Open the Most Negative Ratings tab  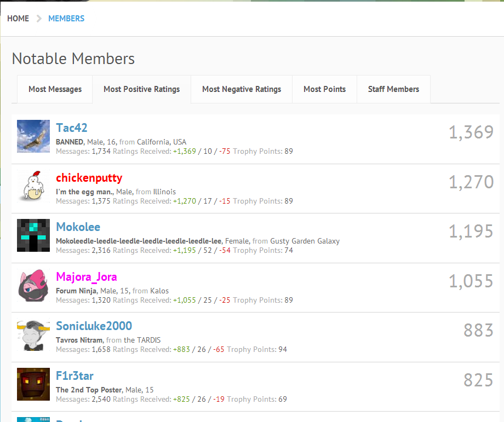242,89
